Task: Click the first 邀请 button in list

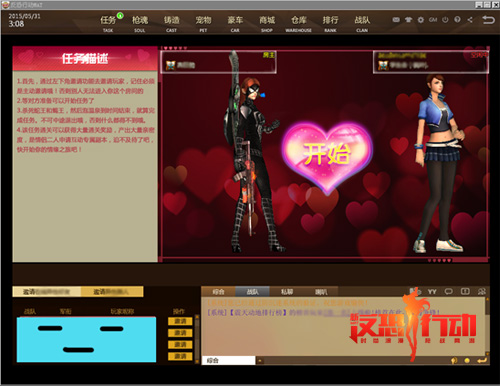Action: tap(180, 321)
